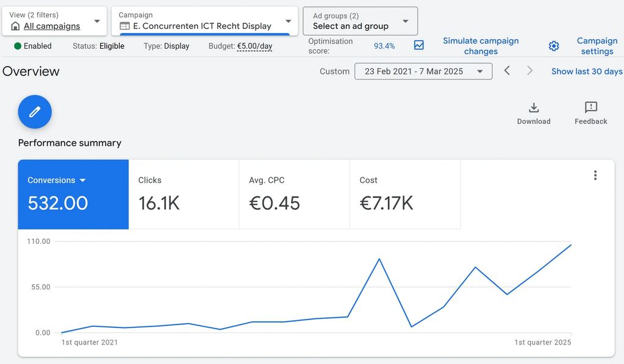
Task: Select the Cost metric card
Action: pyautogui.click(x=404, y=194)
